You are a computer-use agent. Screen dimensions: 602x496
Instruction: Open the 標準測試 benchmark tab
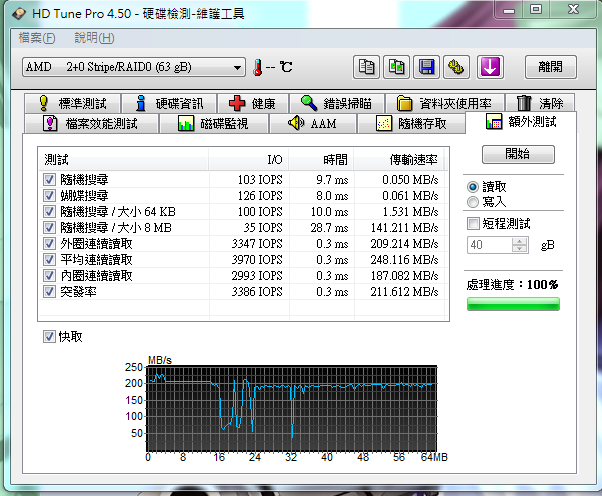[x=73, y=103]
